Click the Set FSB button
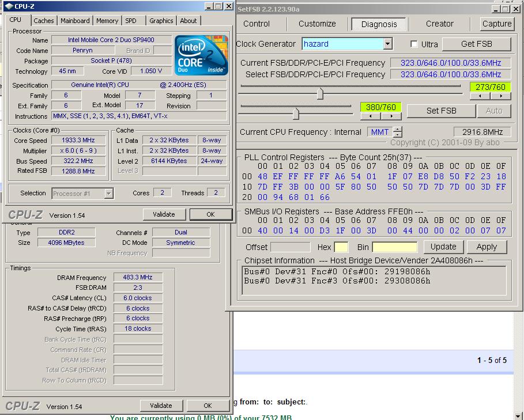Viewport: 524px width, 420px height. tap(441, 111)
